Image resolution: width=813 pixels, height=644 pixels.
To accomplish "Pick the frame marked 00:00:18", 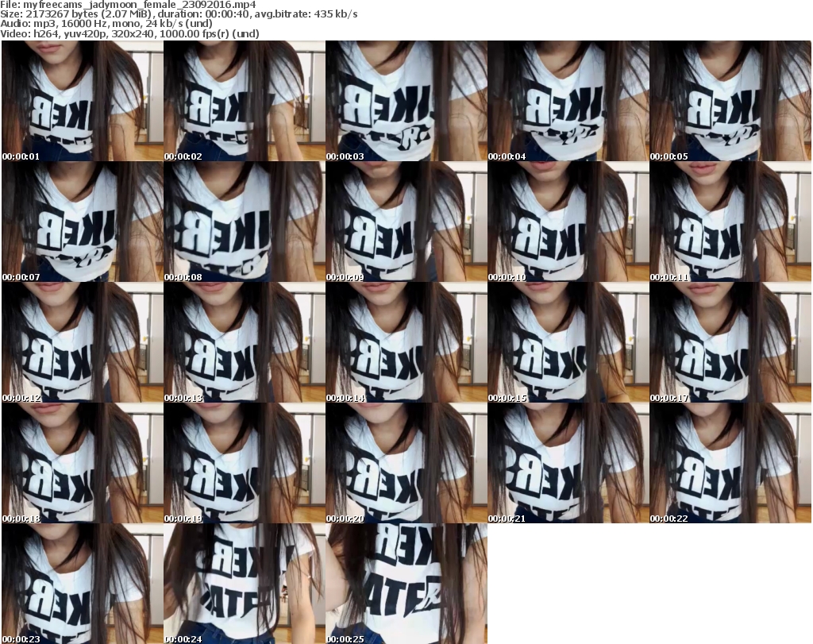I will [x=83, y=463].
